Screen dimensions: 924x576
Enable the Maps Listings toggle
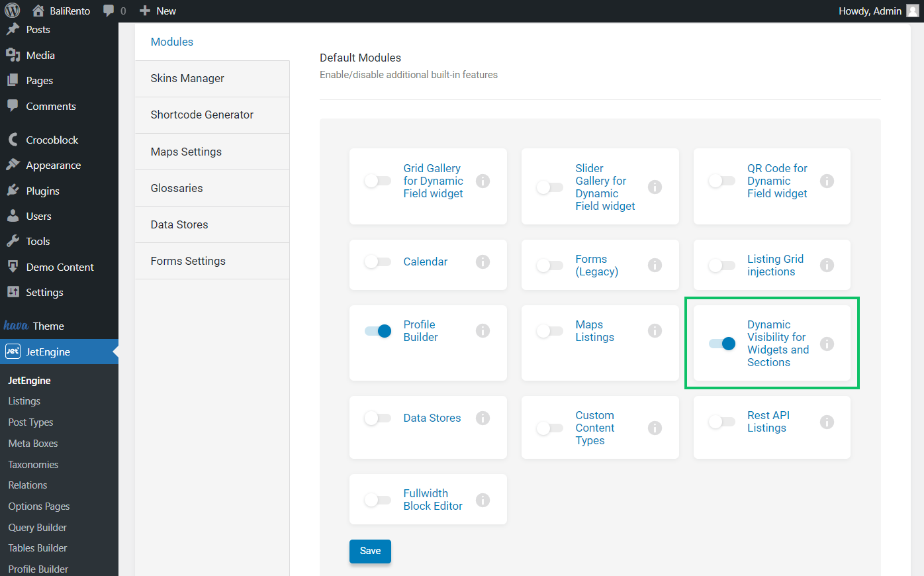click(549, 330)
